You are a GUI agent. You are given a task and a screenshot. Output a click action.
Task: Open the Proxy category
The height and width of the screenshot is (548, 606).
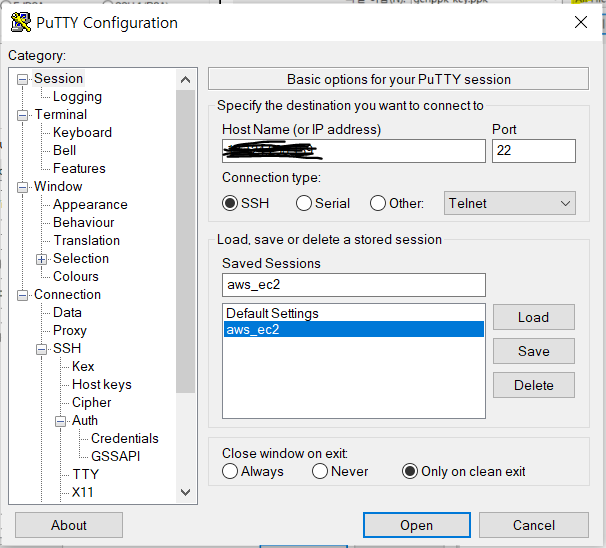70,330
